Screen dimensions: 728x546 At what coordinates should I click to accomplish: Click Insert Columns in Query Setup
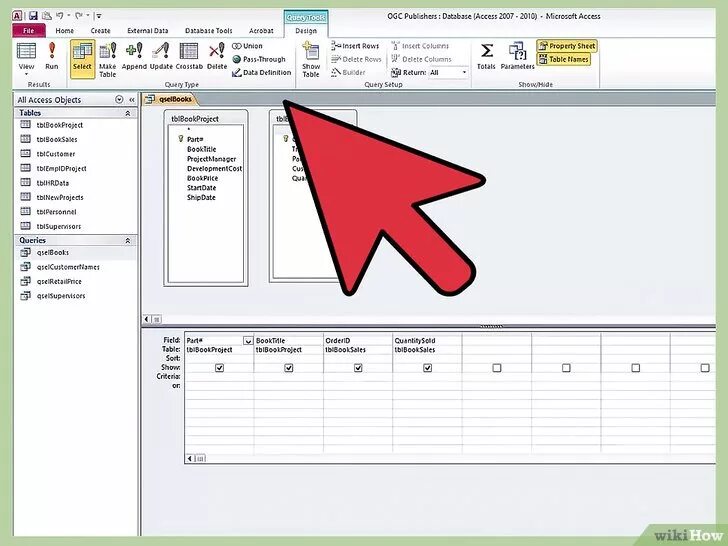420,46
